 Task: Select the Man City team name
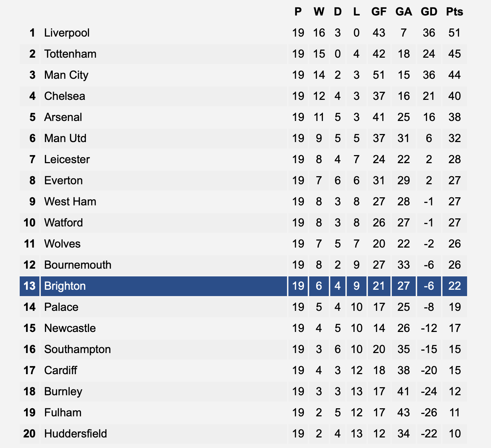click(x=66, y=75)
